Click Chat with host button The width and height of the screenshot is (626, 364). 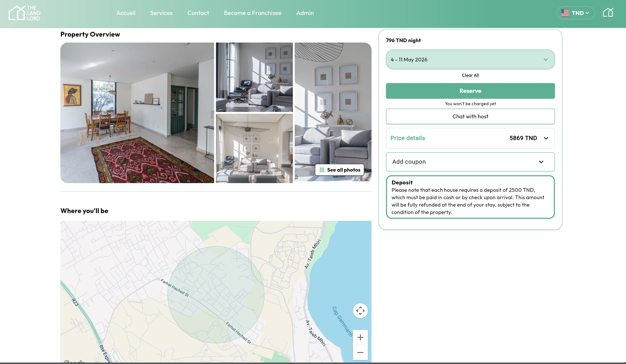coord(470,116)
